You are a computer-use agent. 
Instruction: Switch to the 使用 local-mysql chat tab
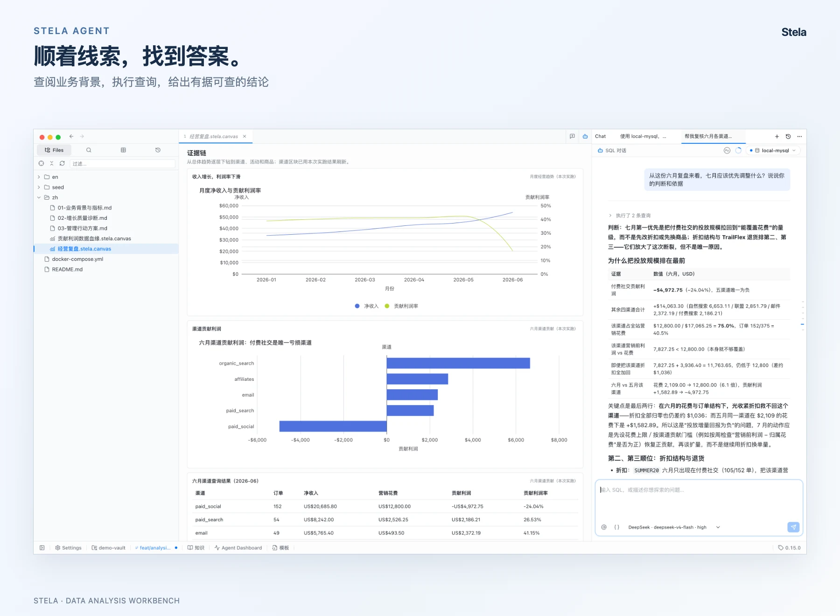[643, 136]
